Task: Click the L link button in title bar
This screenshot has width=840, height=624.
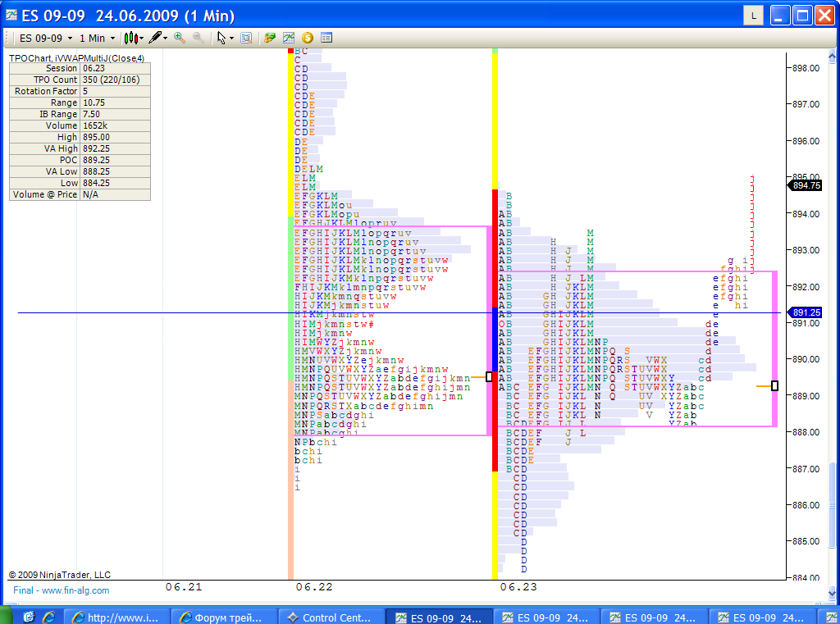Action: point(753,16)
